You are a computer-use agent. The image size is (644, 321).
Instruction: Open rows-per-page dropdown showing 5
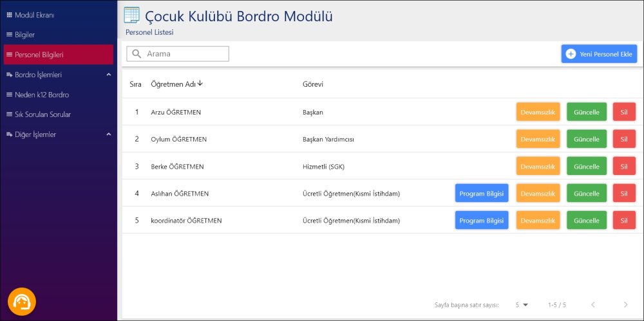point(522,305)
